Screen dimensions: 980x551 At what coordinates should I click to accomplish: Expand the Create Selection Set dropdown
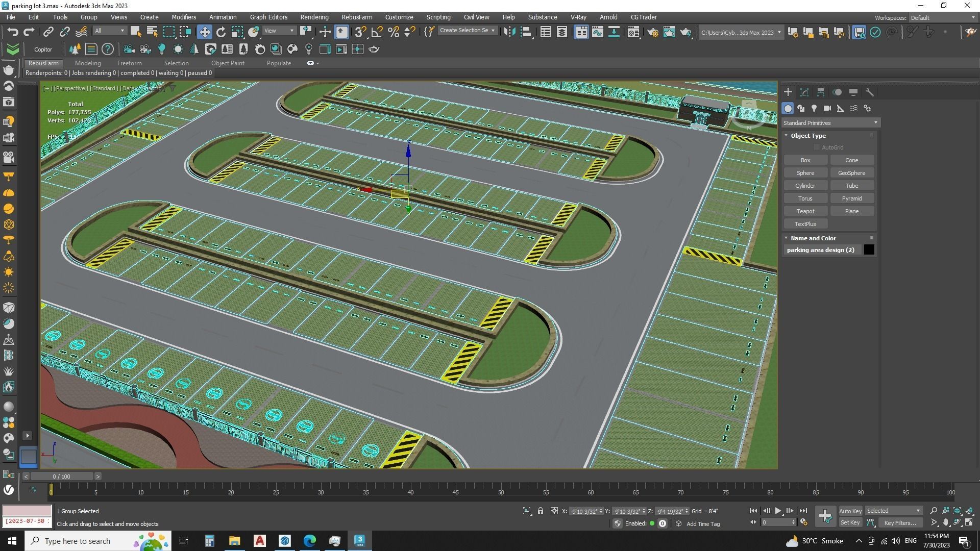467,31
